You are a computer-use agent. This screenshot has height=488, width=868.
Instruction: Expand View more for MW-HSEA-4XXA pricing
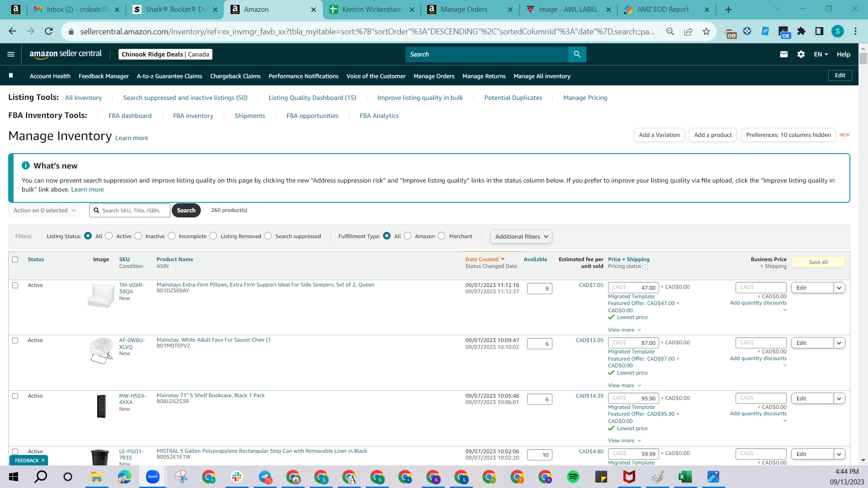624,441
